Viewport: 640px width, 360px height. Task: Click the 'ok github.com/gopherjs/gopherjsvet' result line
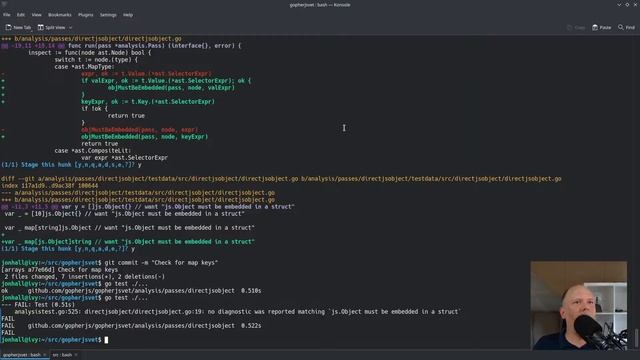point(131,291)
